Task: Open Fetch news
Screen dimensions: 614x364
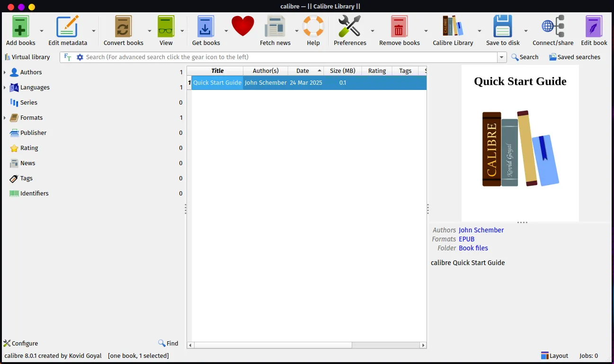Action: point(275,27)
